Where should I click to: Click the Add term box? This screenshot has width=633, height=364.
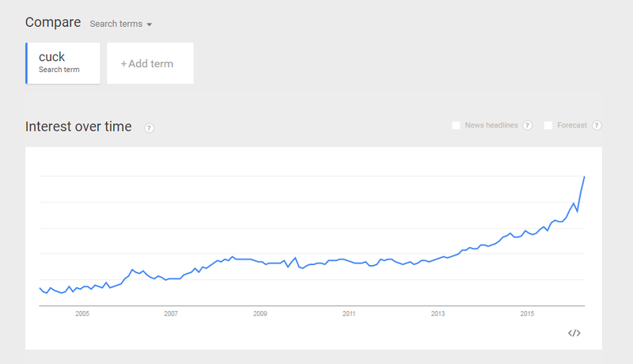coord(150,63)
